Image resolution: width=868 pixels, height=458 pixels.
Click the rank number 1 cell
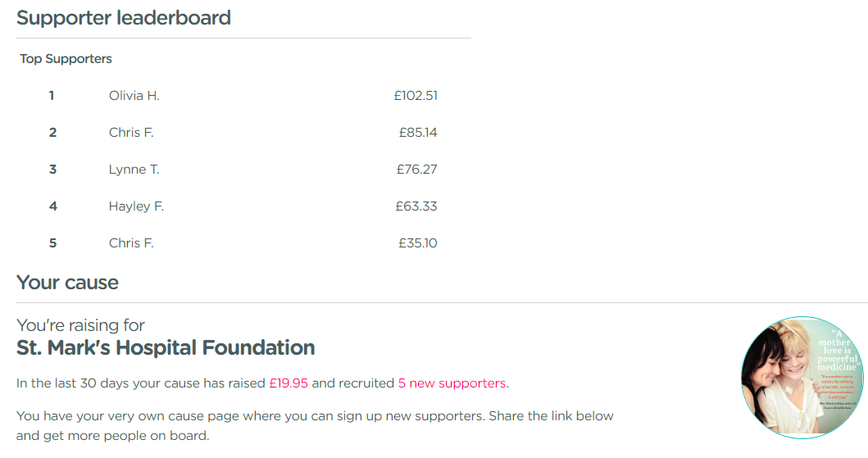(x=52, y=96)
